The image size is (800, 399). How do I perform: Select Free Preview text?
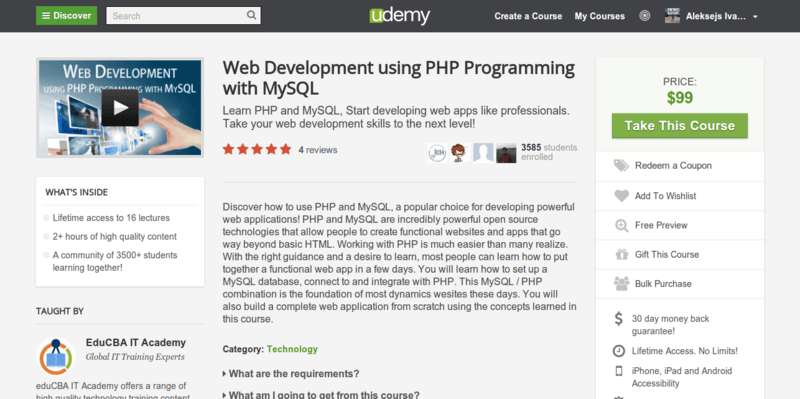[x=661, y=226]
